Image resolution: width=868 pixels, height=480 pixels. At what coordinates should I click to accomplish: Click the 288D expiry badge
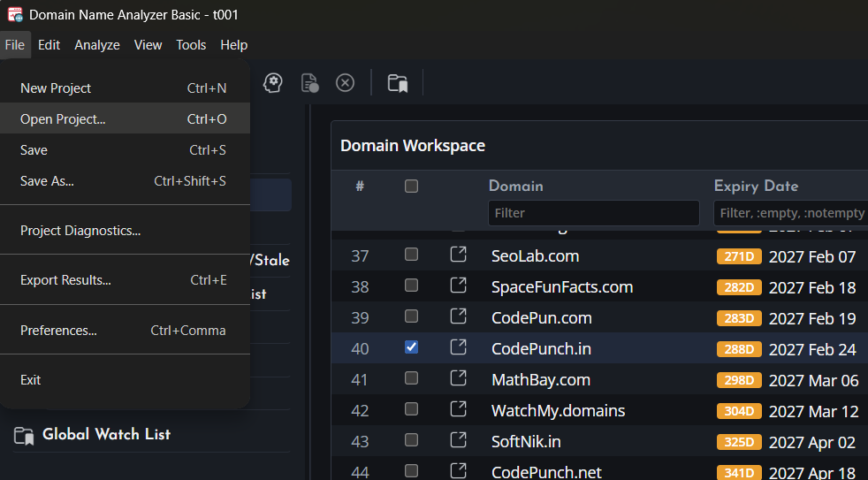(739, 349)
